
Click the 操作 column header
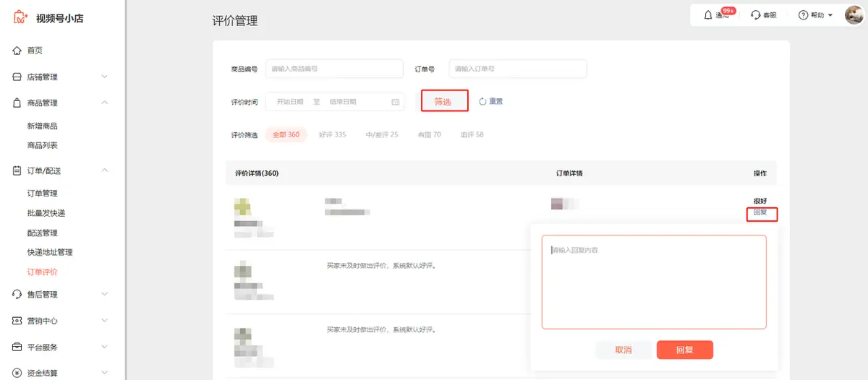click(x=760, y=173)
